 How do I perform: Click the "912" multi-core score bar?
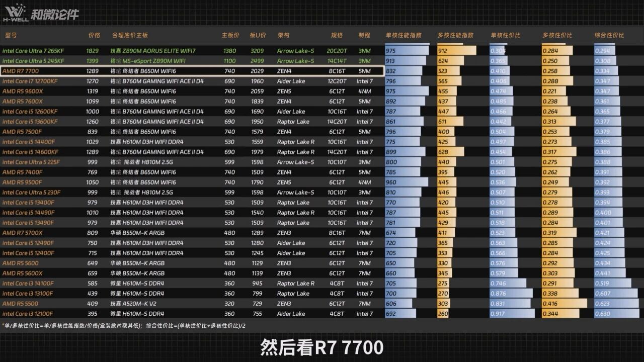click(x=456, y=51)
